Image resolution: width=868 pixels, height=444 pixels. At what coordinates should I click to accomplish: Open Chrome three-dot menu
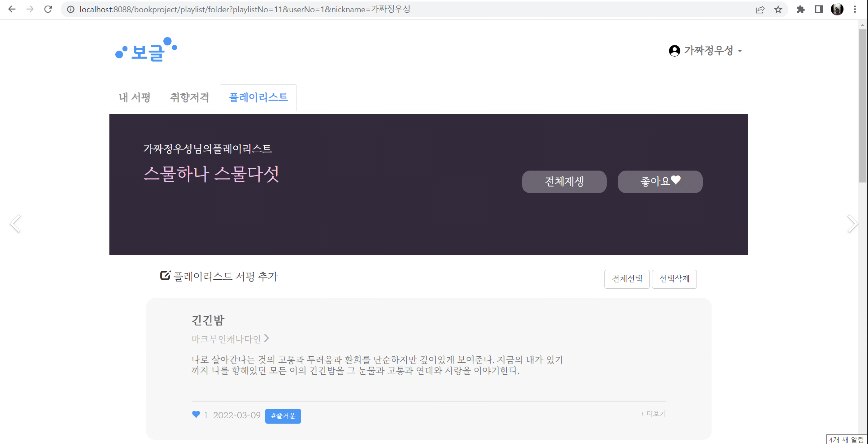855,10
